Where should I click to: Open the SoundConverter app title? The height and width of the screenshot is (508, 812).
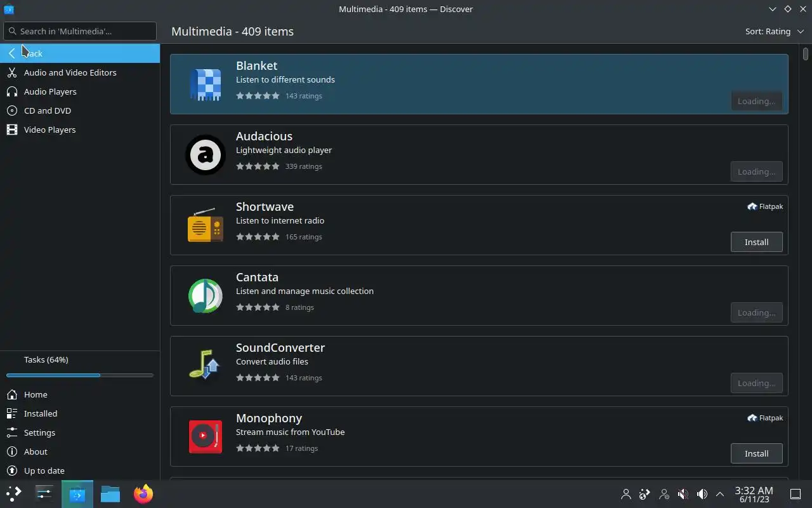coord(280,347)
